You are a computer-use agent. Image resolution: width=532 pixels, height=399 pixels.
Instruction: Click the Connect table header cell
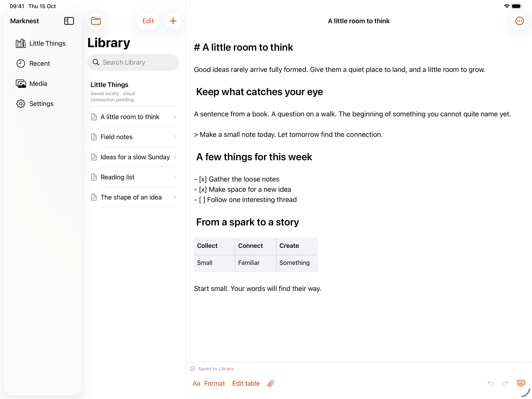pos(256,246)
